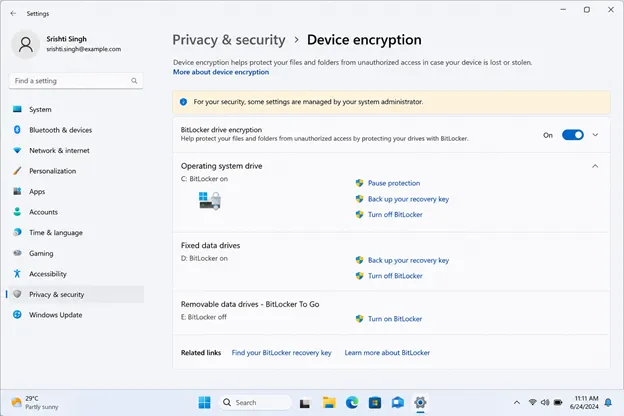
Task: Open the More about device encryption link
Action: (221, 72)
